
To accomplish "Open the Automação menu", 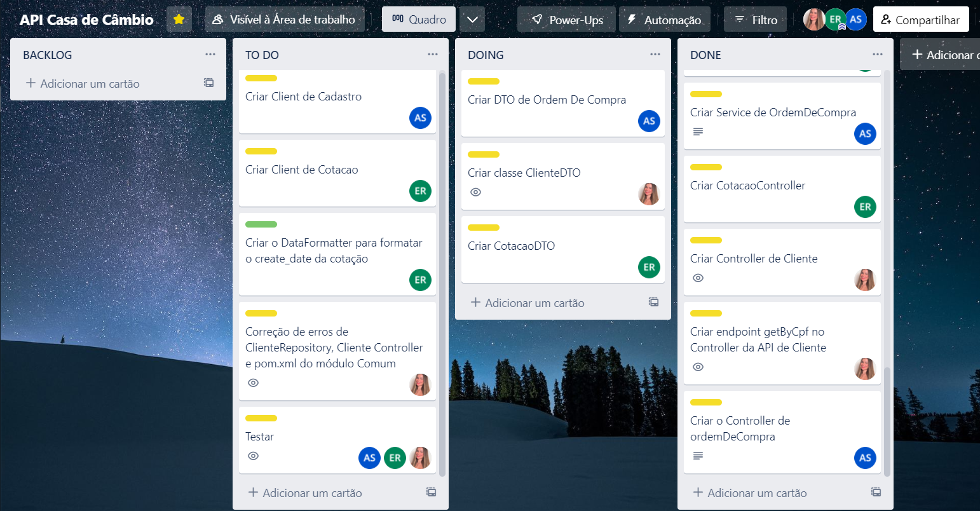I will pos(665,19).
